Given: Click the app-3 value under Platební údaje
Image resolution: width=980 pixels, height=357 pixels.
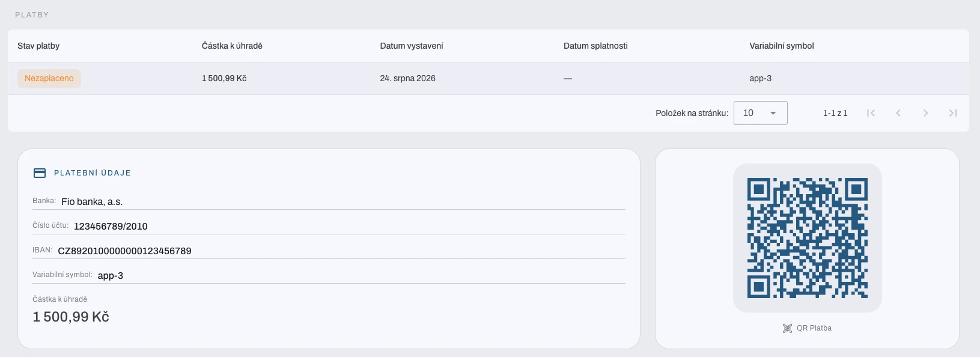Looking at the screenshot, I should tap(111, 276).
